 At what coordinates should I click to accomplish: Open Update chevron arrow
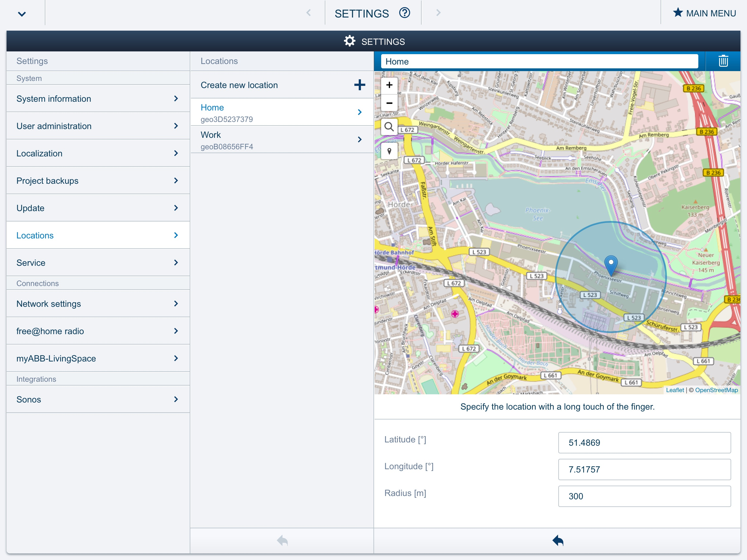(x=176, y=208)
